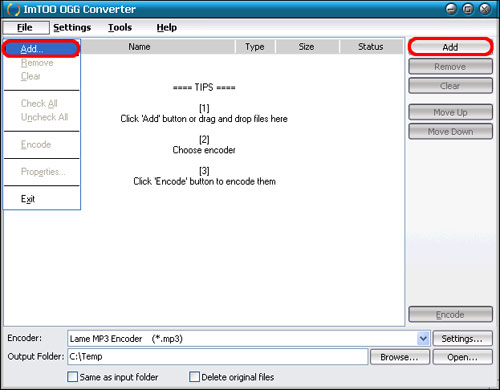Click the Clear button on the right panel

[450, 86]
